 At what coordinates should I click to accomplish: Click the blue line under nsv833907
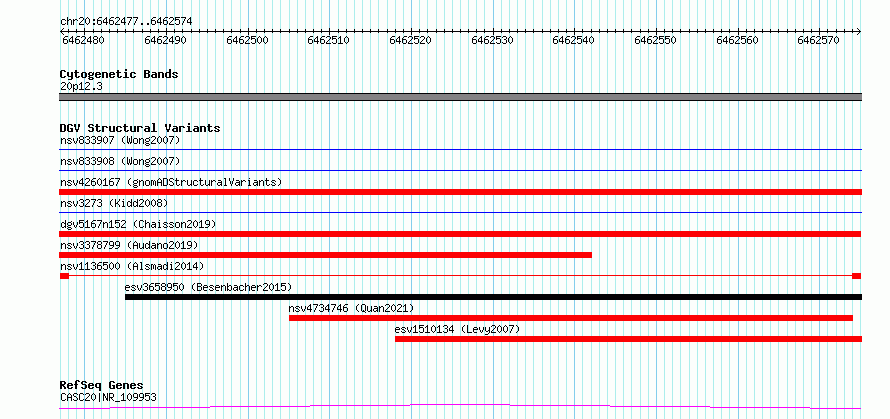point(460,150)
